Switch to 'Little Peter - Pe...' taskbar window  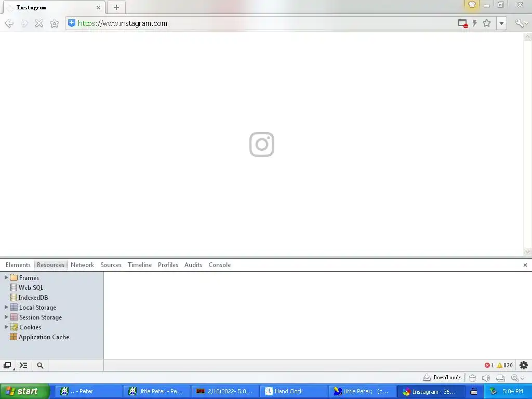156,391
